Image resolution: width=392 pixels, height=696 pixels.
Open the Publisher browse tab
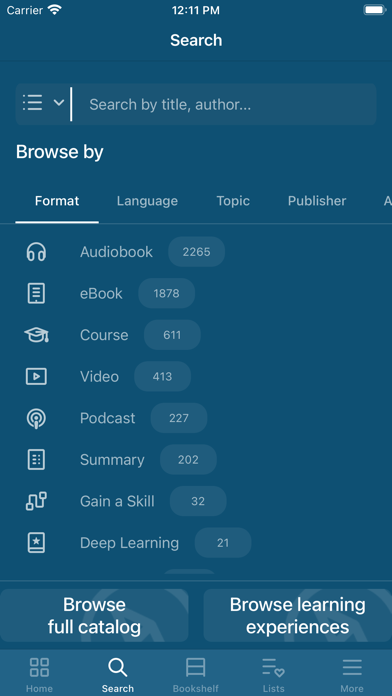pos(317,201)
